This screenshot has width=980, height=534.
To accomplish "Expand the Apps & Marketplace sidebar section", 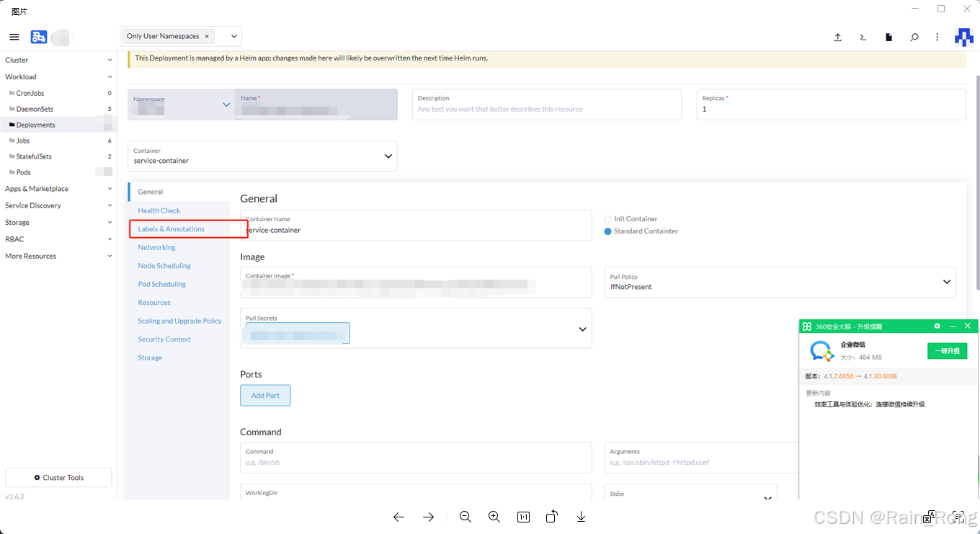I will [x=36, y=188].
